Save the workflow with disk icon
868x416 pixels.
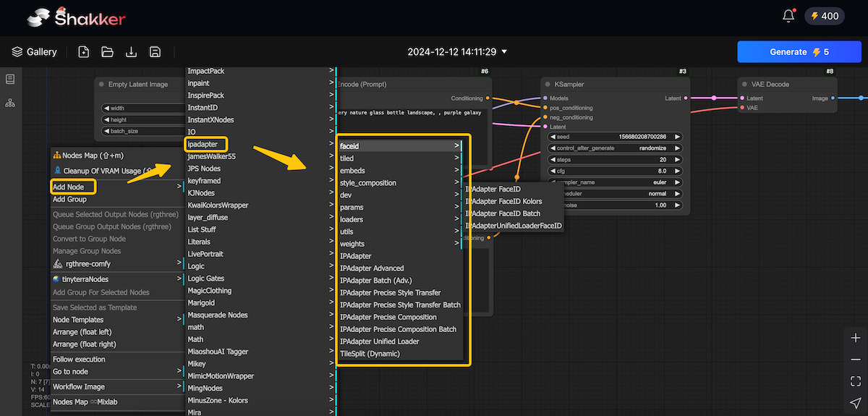(155, 52)
